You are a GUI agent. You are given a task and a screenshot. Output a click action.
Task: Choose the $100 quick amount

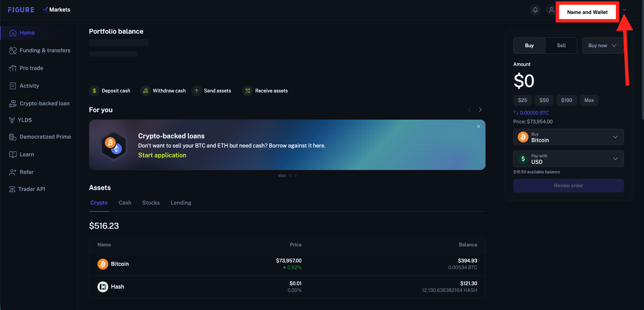click(x=567, y=100)
